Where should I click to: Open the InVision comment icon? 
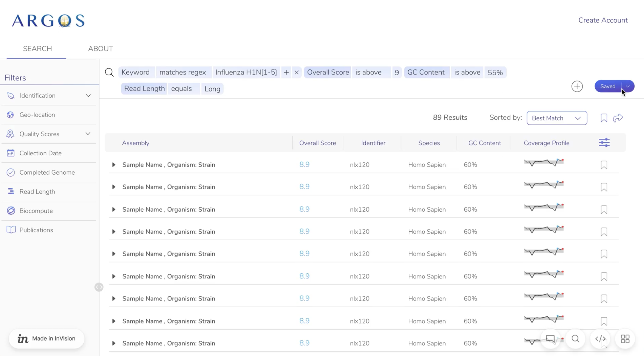click(x=550, y=339)
